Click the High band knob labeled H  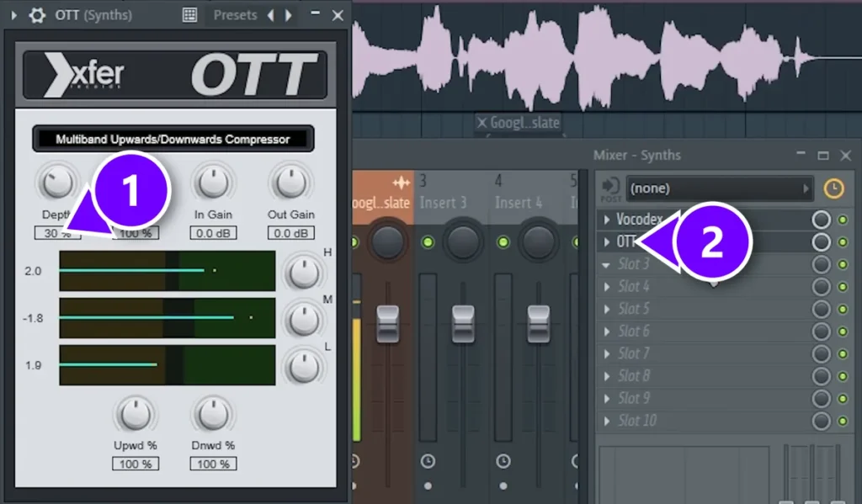point(303,272)
